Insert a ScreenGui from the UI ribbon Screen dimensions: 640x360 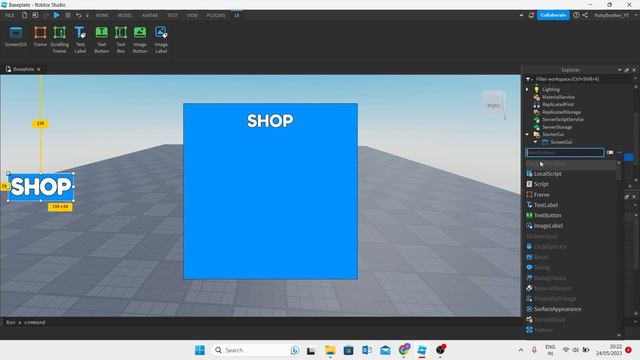[16, 37]
